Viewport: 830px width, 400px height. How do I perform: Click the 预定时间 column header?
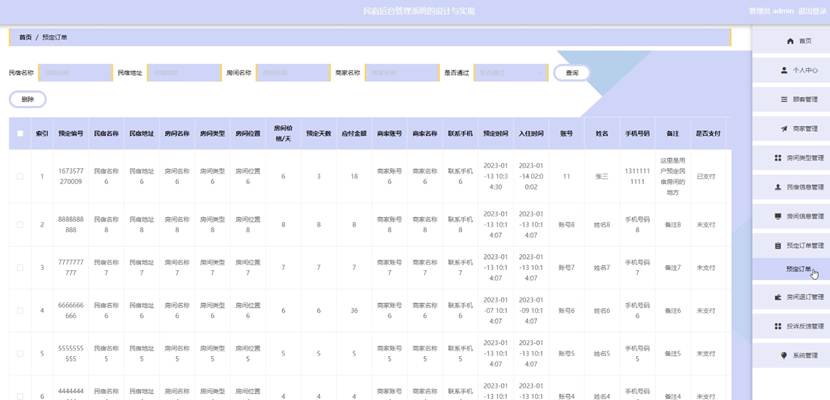click(x=496, y=134)
